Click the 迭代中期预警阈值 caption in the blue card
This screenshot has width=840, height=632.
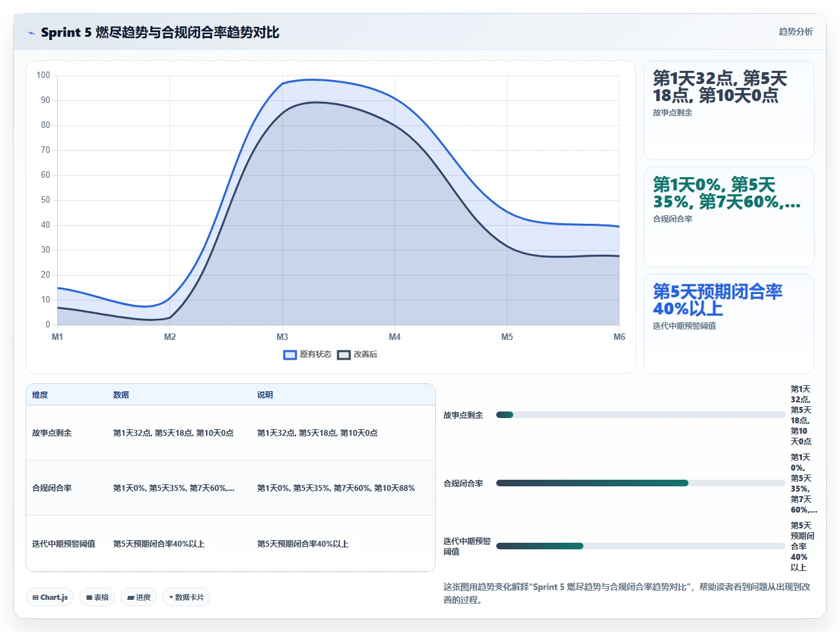pyautogui.click(x=684, y=326)
